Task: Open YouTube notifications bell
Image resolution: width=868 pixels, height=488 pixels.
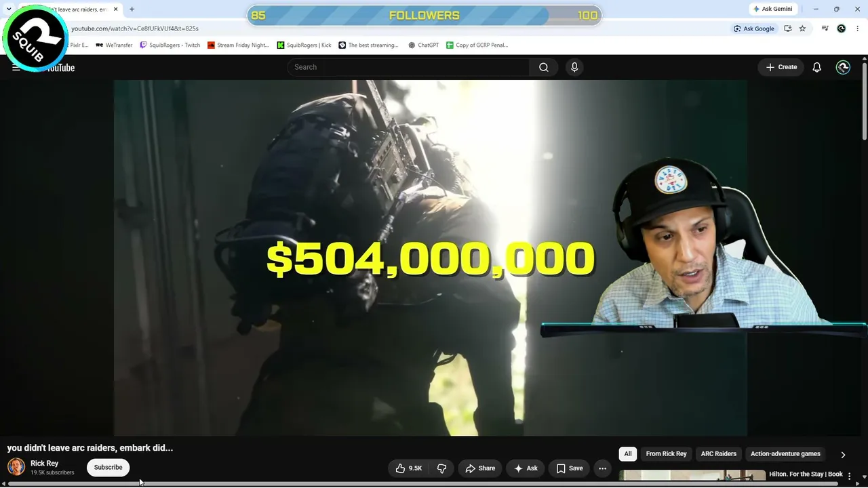Action: pyautogui.click(x=816, y=67)
